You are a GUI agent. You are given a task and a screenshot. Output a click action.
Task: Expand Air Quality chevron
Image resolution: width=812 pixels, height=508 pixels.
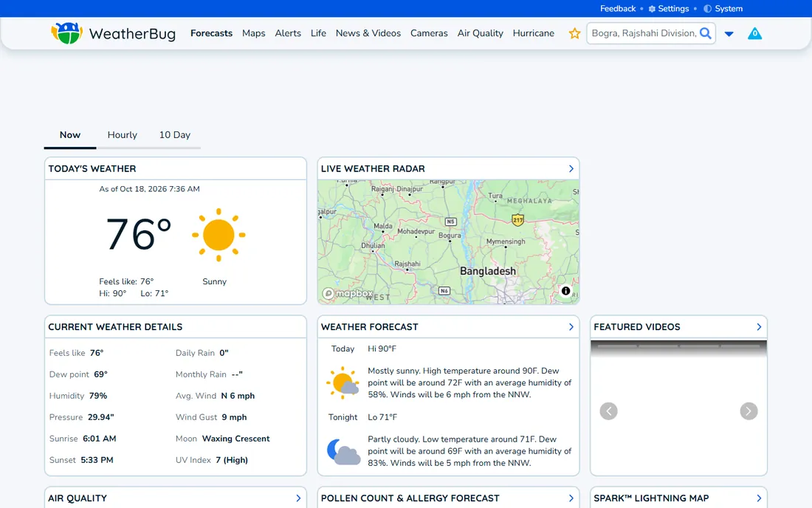(297, 498)
